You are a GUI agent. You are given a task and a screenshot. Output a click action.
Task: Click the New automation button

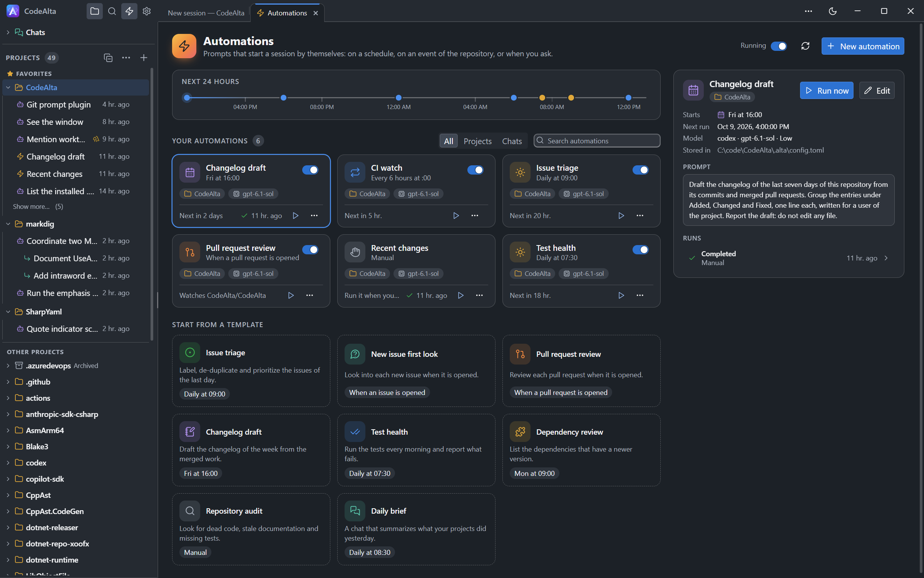tap(863, 46)
